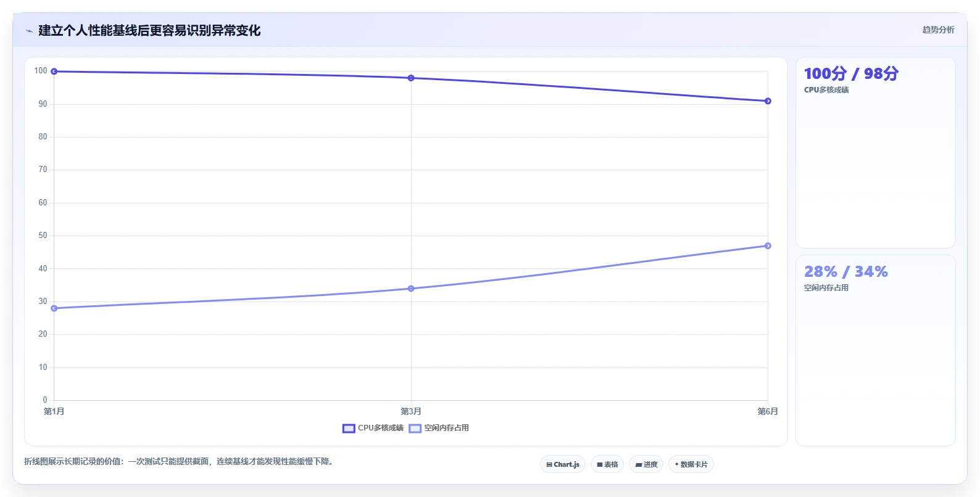Select the CPU data point at 第3月
Image resolution: width=980 pixels, height=497 pixels.
411,78
